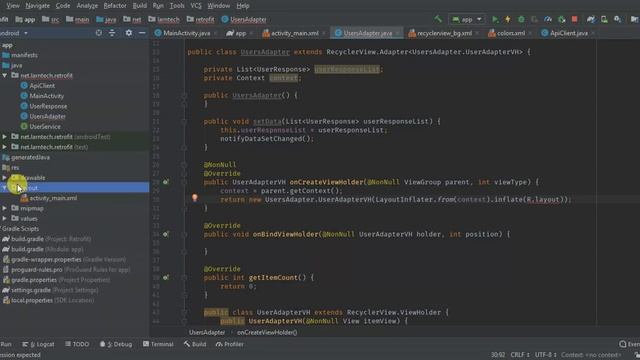The width and height of the screenshot is (640, 360).
Task: Open the Build tool window
Action: point(195,344)
